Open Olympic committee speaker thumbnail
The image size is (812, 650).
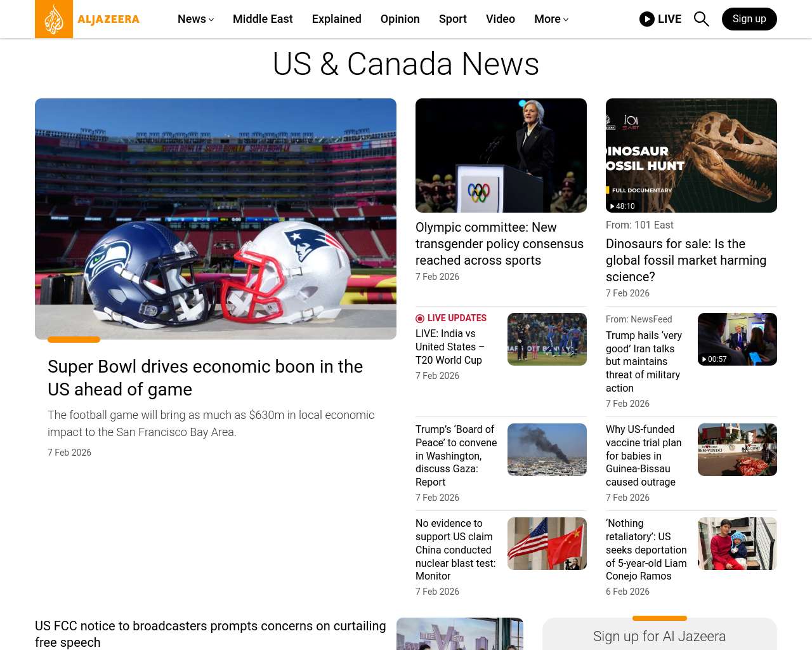pos(501,156)
